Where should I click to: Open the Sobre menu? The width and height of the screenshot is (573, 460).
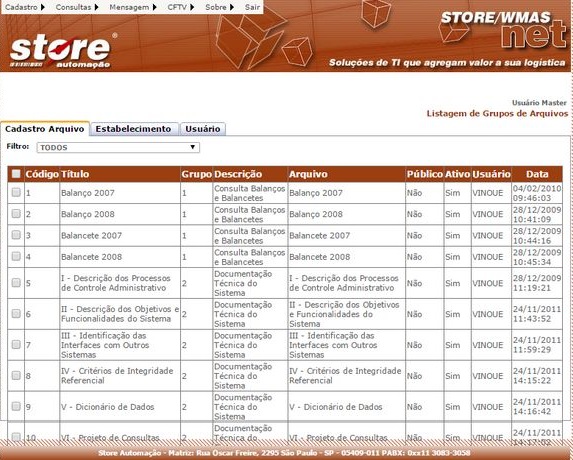tap(220, 7)
